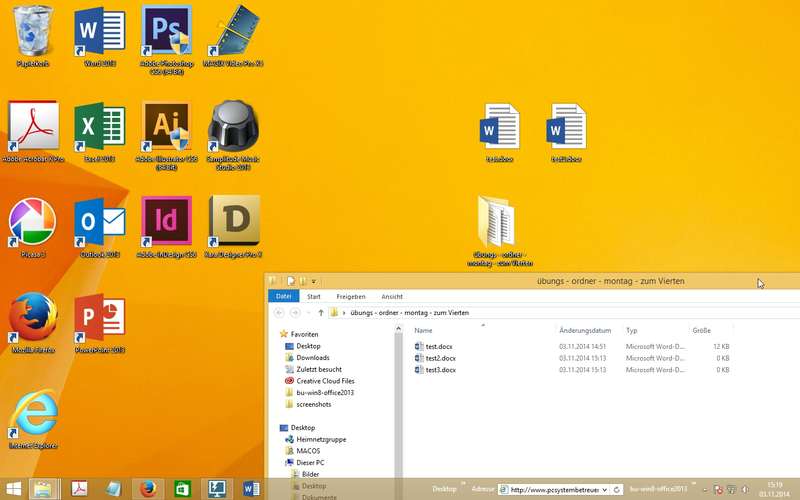The width and height of the screenshot is (800, 500).
Task: Click the Excel 2013 desktop icon
Action: [x=99, y=128]
